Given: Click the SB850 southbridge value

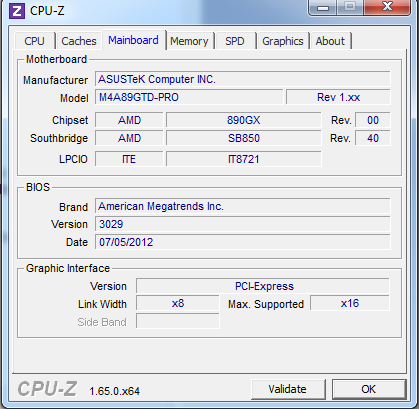Looking at the screenshot, I should click(x=244, y=138).
